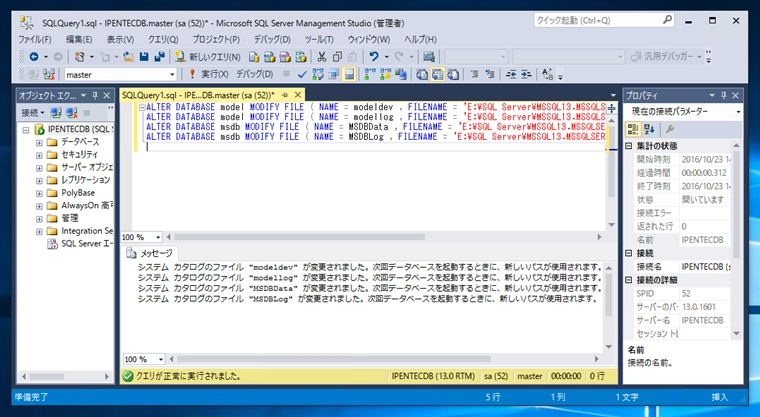Open the 編集(E) menu
The image size is (760, 417).
pos(79,39)
